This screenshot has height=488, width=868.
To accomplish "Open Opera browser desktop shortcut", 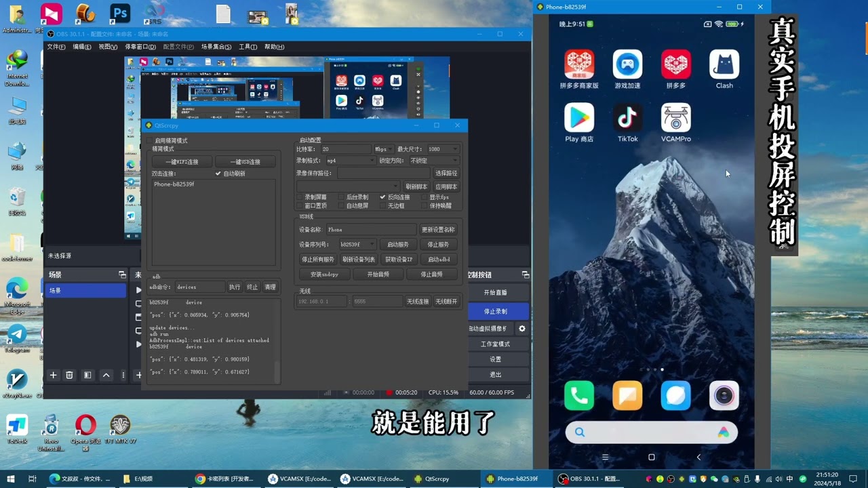I will (85, 432).
